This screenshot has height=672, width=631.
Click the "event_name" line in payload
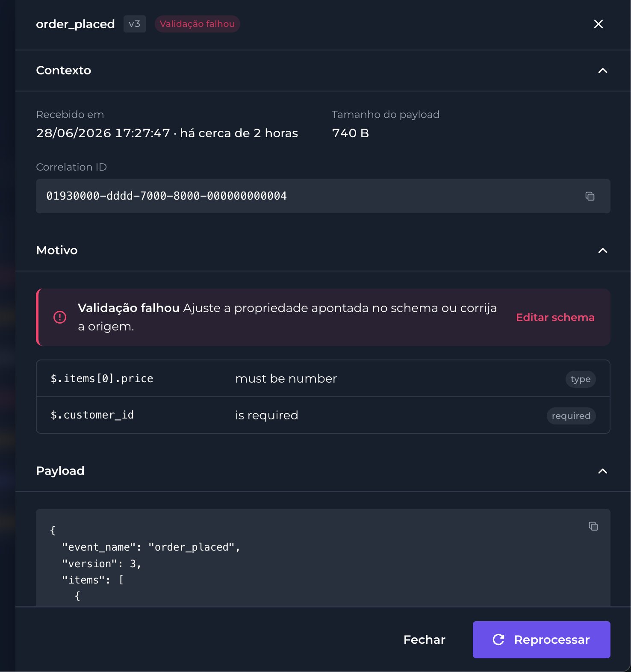tap(151, 547)
